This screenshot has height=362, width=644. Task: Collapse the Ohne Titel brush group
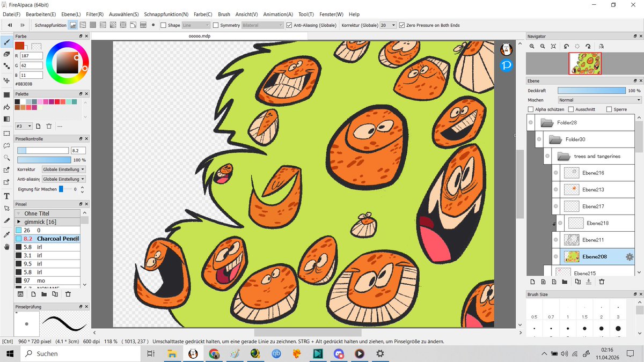19,213
